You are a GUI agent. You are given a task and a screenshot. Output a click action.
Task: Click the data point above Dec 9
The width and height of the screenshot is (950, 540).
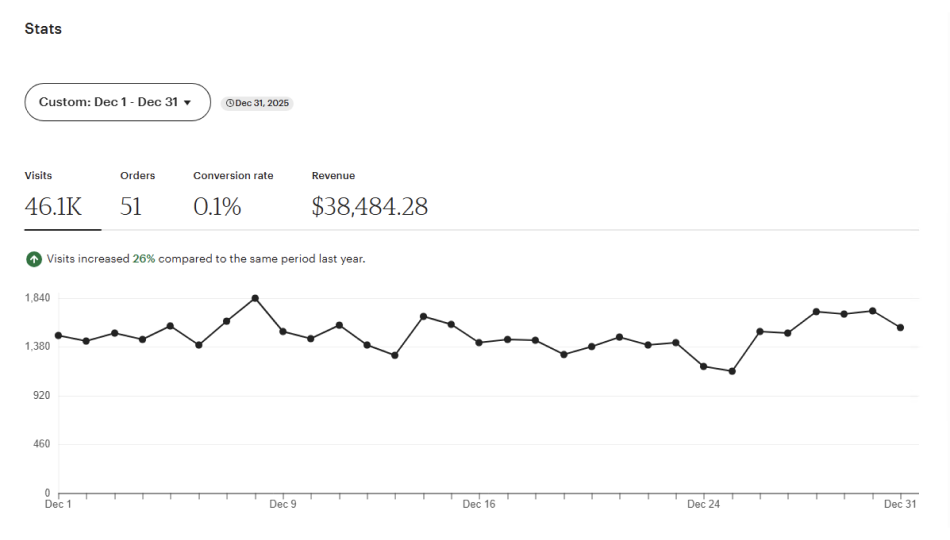click(283, 331)
